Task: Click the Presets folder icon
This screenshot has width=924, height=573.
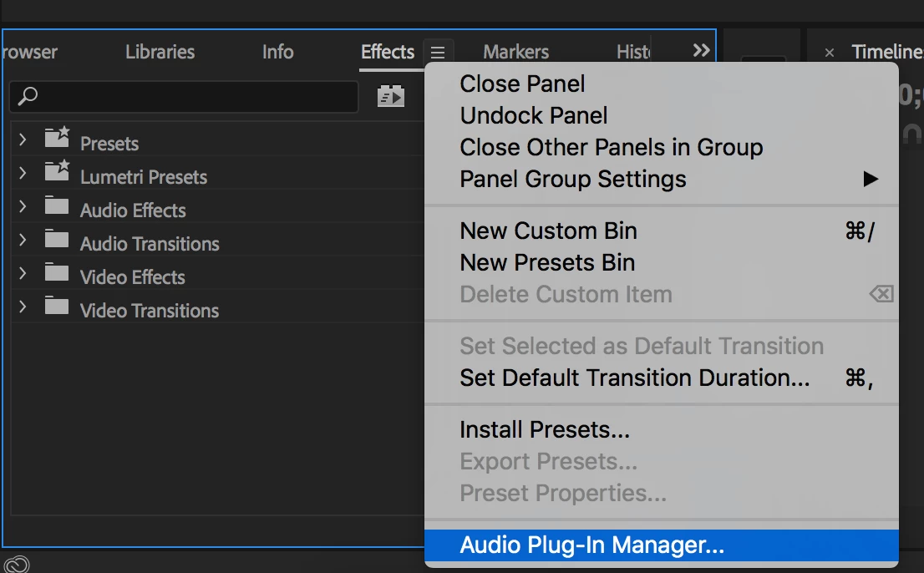Action: [57, 139]
